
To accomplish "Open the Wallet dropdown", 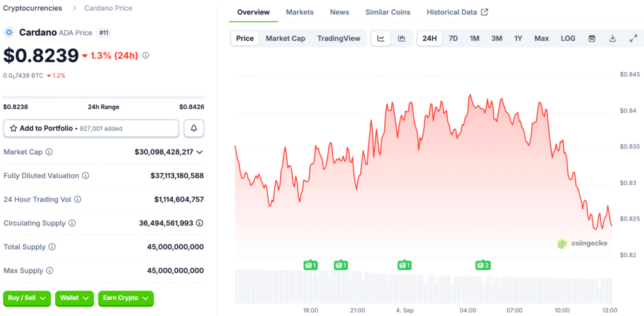I will click(x=74, y=298).
